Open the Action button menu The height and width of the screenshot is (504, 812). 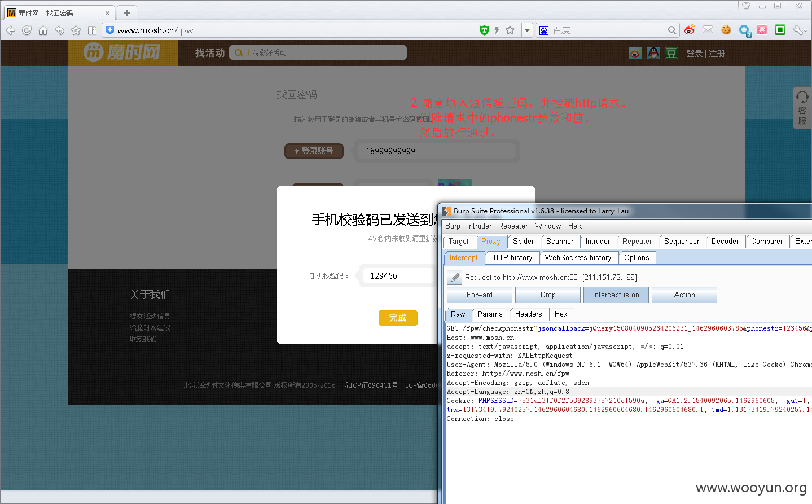click(684, 295)
